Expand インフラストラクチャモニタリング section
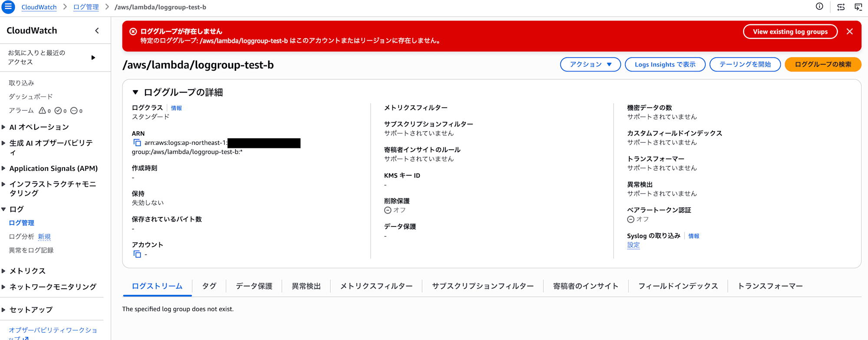The width and height of the screenshot is (868, 340). [x=3, y=184]
